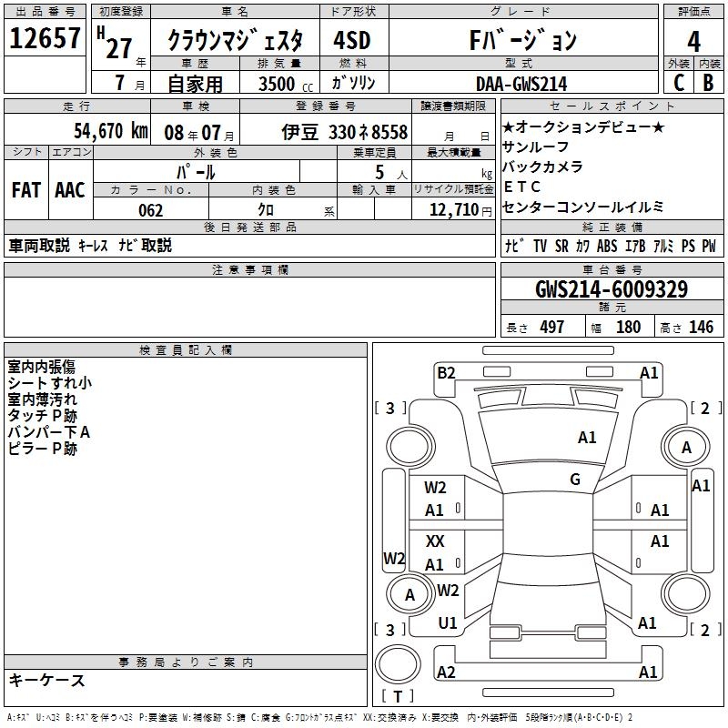Click the width value 180
This screenshot has width=728, height=728.
click(x=628, y=327)
